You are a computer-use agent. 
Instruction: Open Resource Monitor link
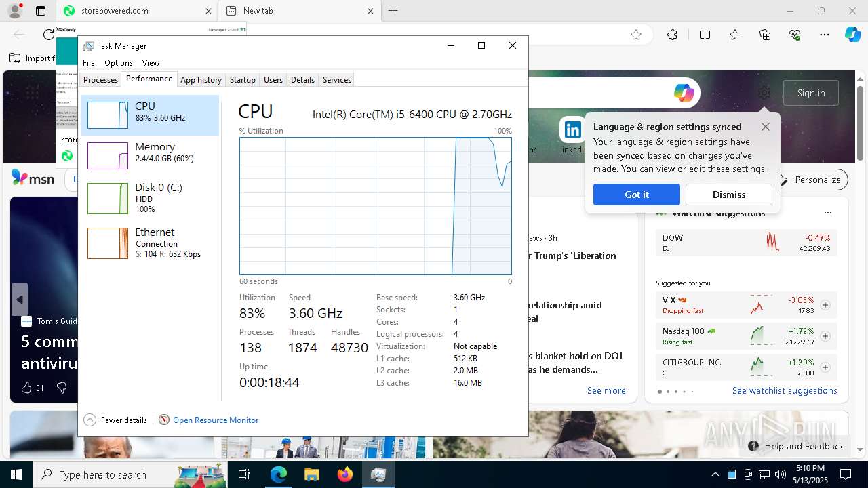(216, 420)
